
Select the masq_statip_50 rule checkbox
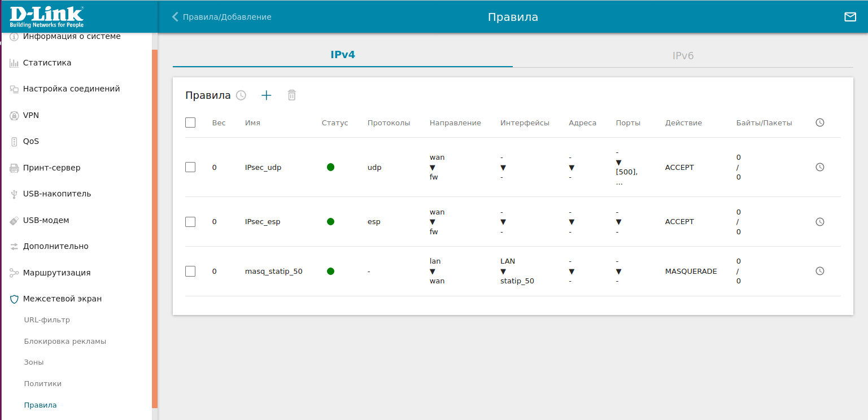click(x=190, y=271)
